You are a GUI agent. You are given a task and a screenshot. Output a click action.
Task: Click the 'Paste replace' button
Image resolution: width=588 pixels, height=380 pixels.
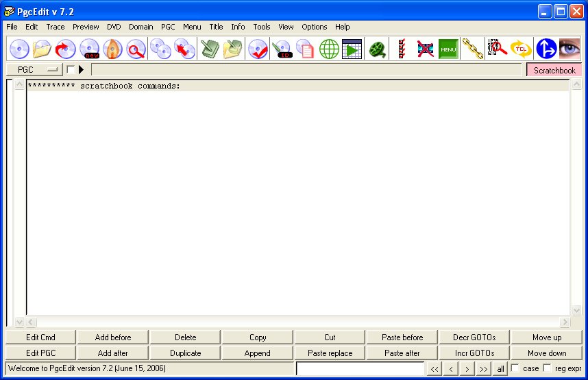click(x=330, y=353)
